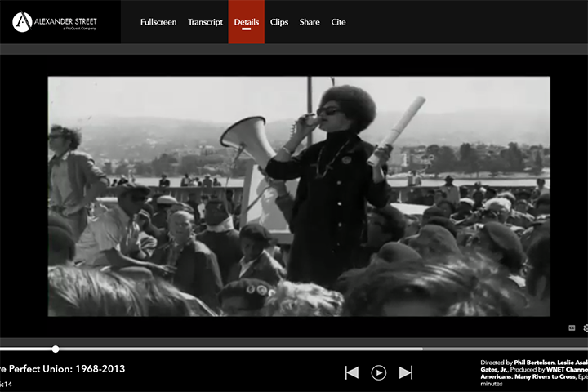The width and height of the screenshot is (588, 392).
Task: Toggle closed captions icon
Action: (x=572, y=327)
